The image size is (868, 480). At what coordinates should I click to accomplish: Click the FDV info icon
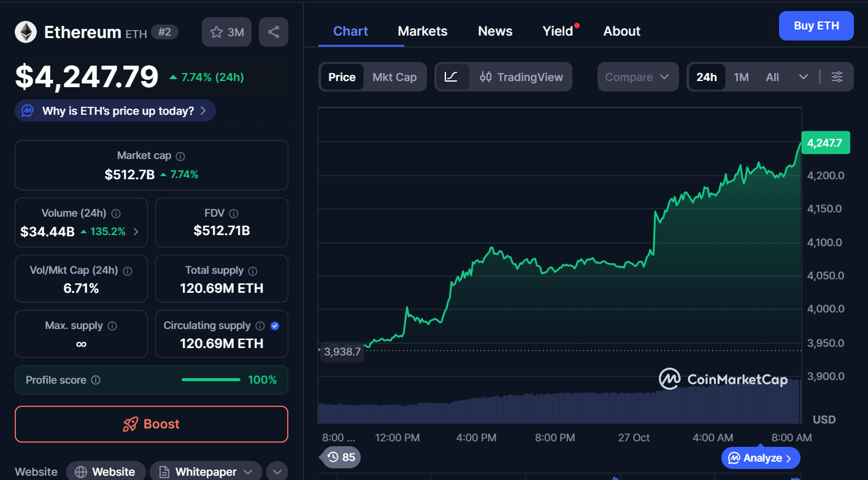pyautogui.click(x=233, y=214)
